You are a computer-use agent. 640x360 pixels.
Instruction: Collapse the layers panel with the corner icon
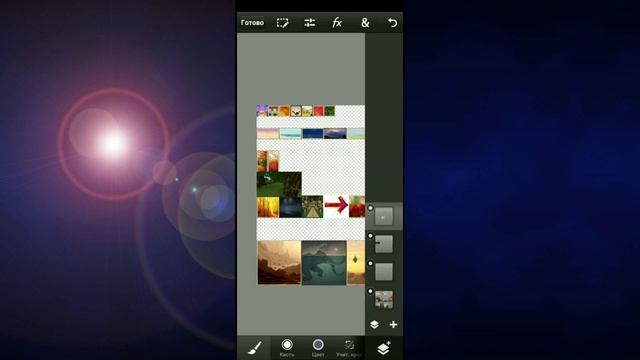click(x=384, y=348)
